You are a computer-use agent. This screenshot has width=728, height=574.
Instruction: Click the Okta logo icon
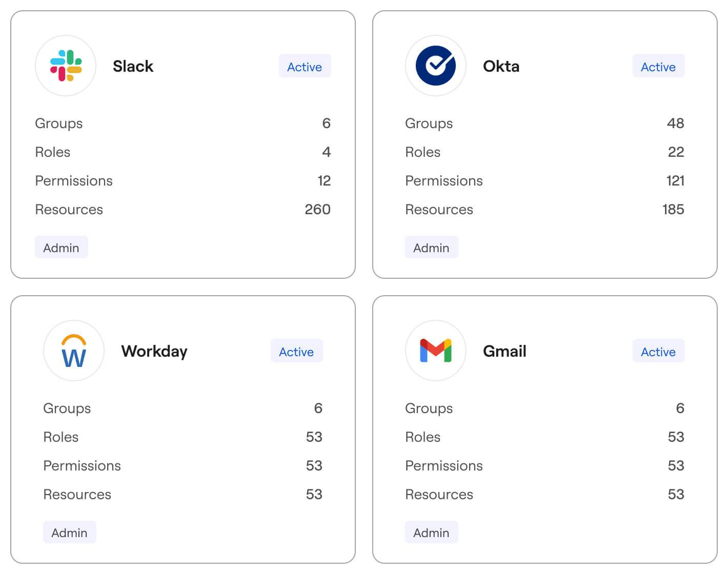(x=435, y=66)
